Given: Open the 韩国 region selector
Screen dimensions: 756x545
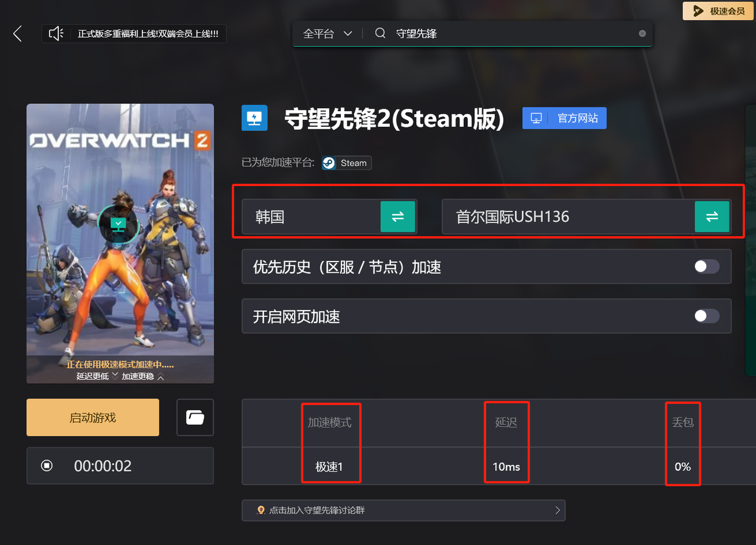Looking at the screenshot, I should (329, 217).
